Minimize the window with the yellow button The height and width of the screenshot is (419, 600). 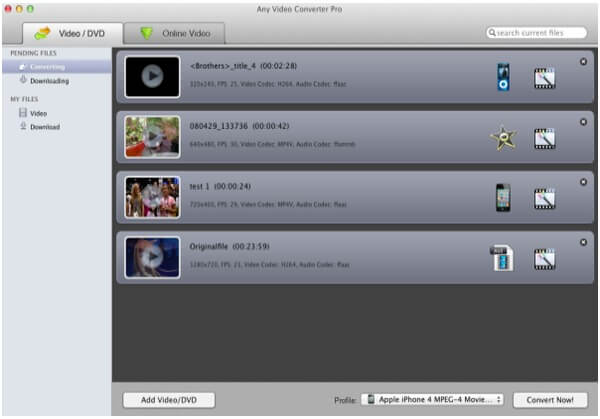(x=19, y=9)
